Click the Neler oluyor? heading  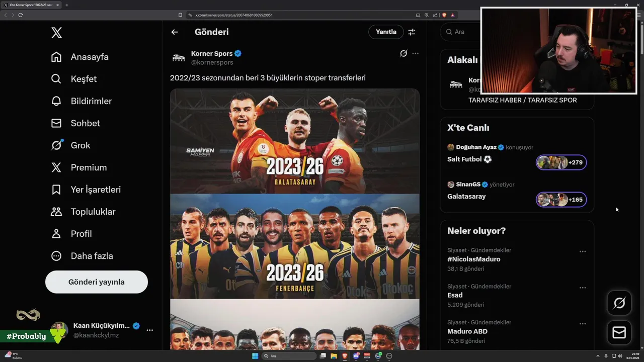[476, 231]
